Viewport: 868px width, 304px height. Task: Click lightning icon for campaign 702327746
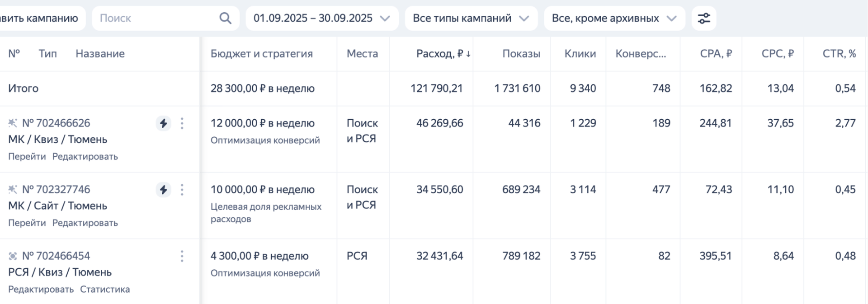pyautogui.click(x=163, y=190)
